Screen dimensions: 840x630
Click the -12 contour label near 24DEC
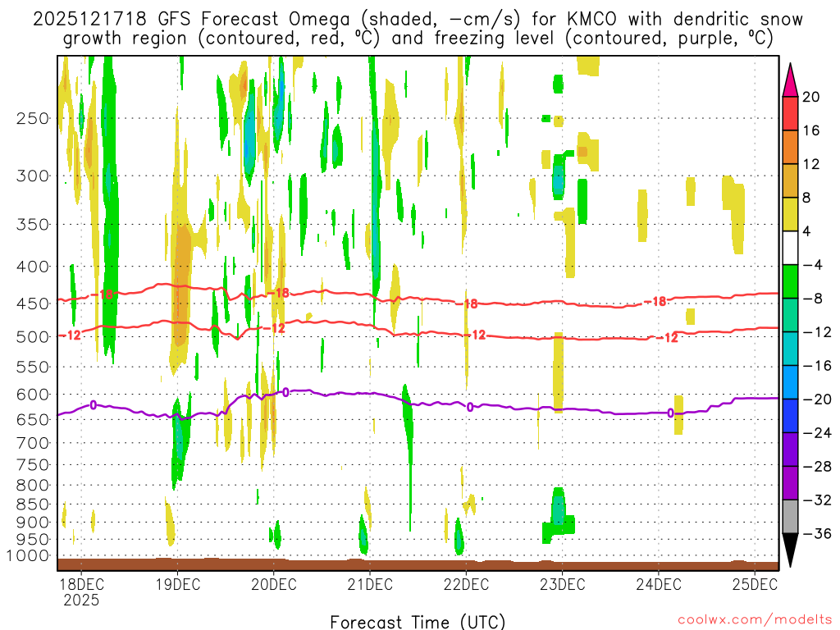667,338
